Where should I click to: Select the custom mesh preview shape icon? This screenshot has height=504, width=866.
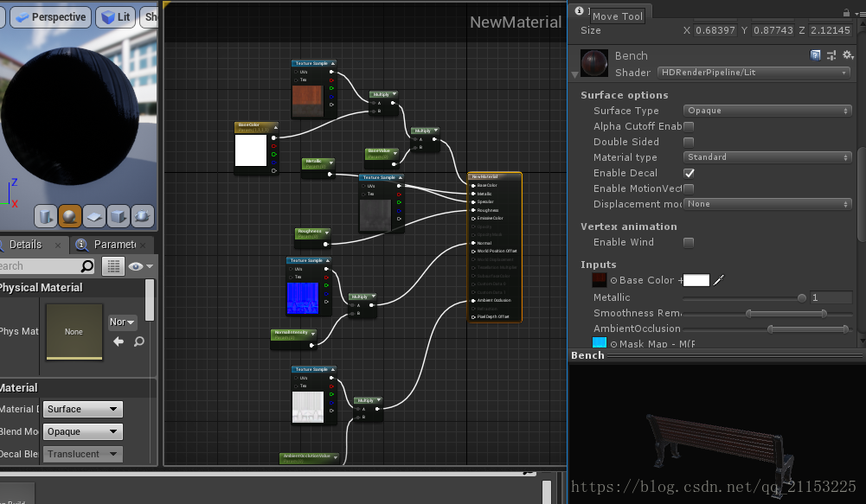click(143, 216)
